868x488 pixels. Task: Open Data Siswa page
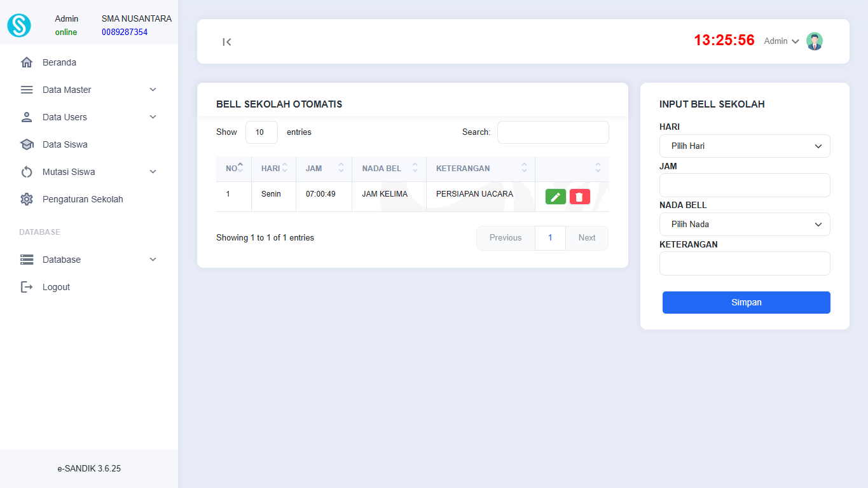[x=65, y=144]
